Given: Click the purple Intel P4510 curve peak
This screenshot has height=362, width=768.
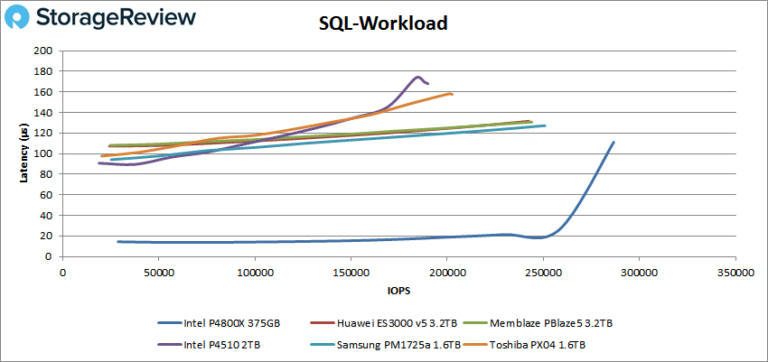Looking at the screenshot, I should coord(418,77).
